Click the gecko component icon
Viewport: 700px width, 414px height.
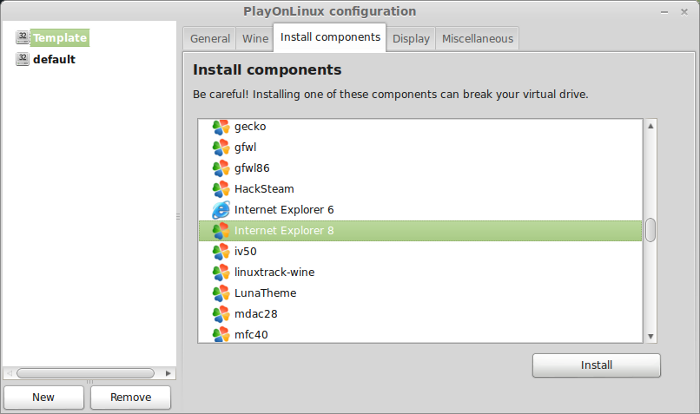pyautogui.click(x=221, y=127)
